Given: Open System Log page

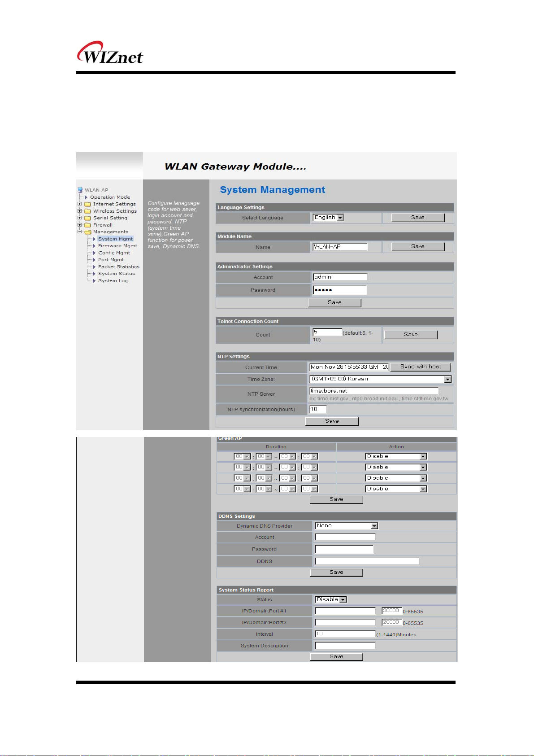Looking at the screenshot, I should pyautogui.click(x=113, y=281).
